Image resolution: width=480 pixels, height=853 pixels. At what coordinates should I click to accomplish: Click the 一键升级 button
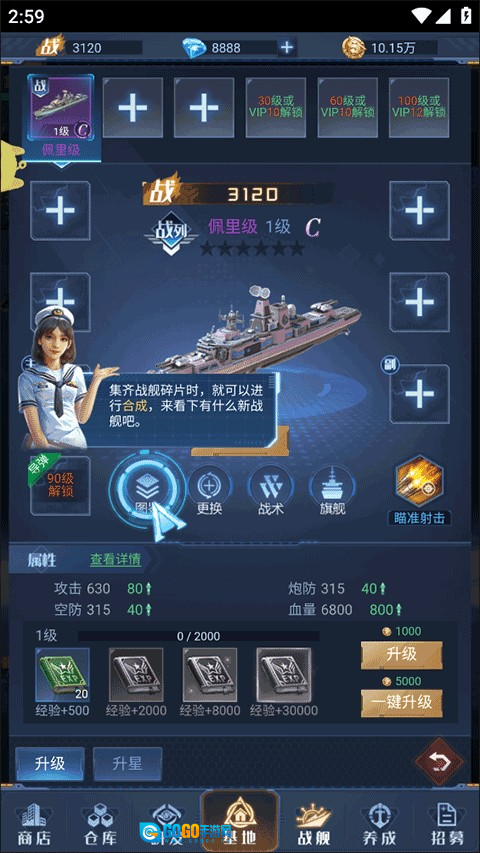click(402, 703)
